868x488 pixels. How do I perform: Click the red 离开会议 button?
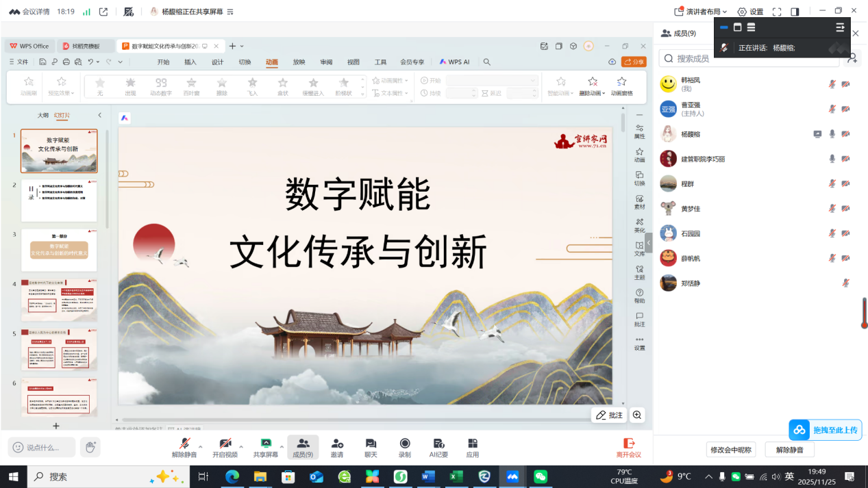[x=628, y=447]
